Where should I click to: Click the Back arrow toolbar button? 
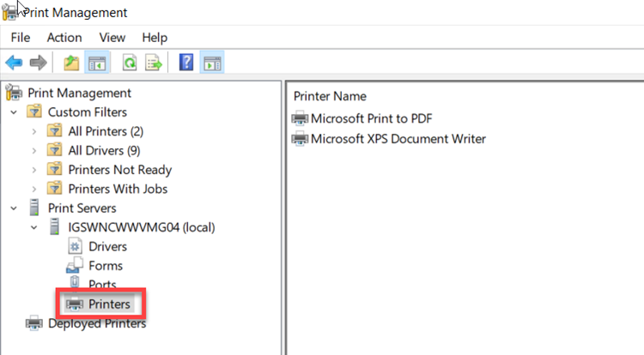[x=14, y=63]
